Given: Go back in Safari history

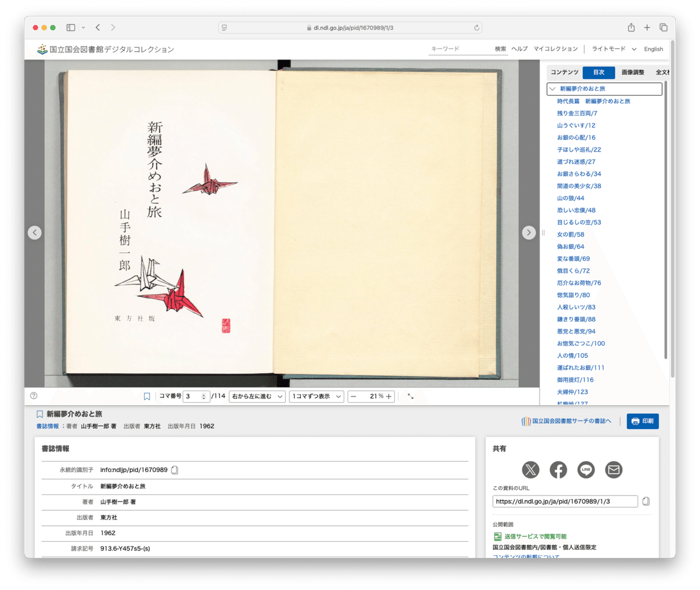Looking at the screenshot, I should 97,27.
